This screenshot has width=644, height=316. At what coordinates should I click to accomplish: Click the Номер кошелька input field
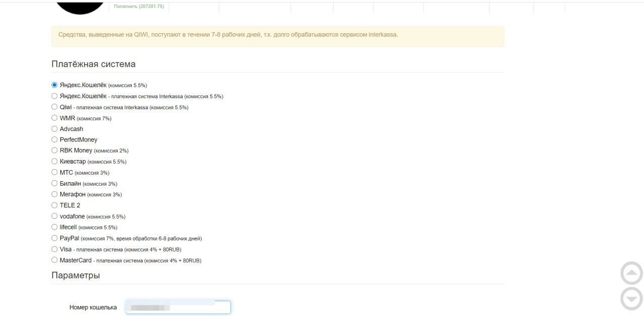coord(178,307)
